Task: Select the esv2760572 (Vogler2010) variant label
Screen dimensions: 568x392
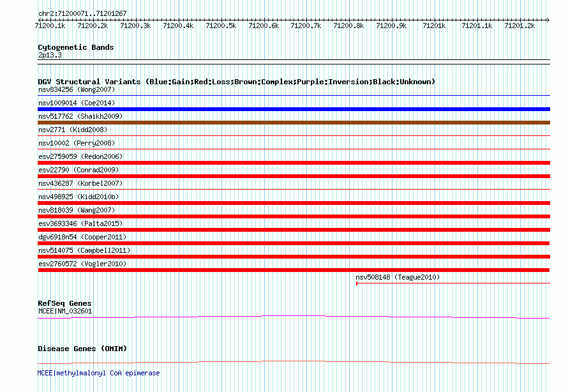Action: pyautogui.click(x=82, y=264)
